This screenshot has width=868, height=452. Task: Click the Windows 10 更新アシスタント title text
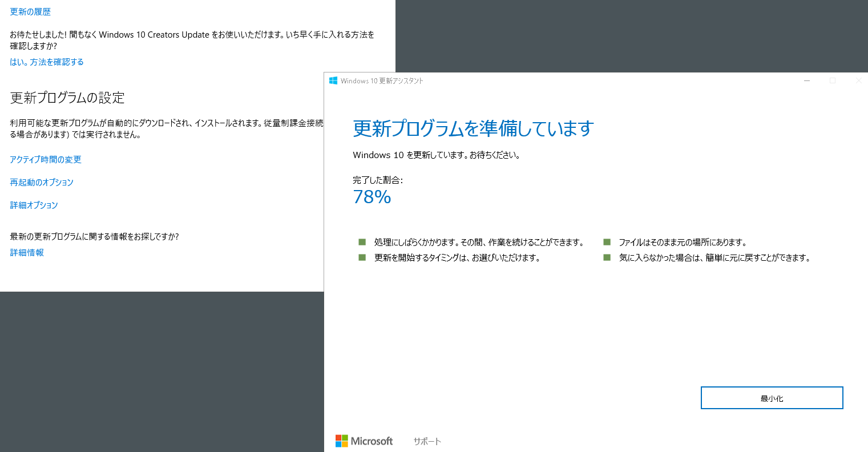[x=382, y=81]
